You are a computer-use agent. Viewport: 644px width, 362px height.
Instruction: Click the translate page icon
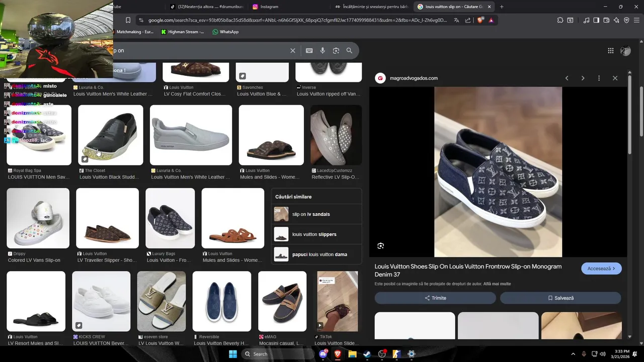pyautogui.click(x=456, y=20)
